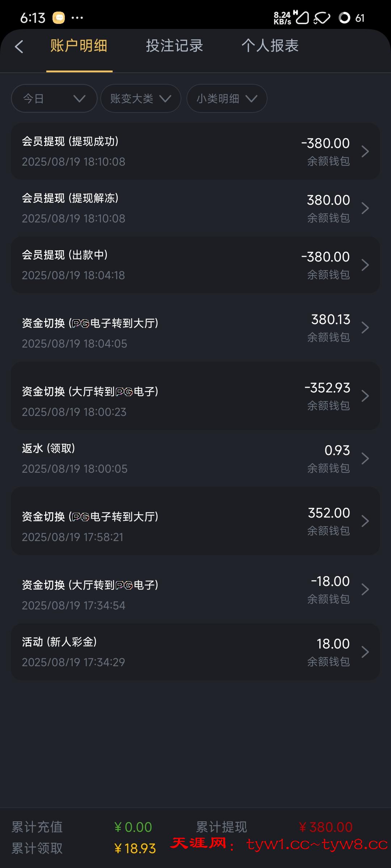Switch to the 个人报表 tab

[x=270, y=46]
